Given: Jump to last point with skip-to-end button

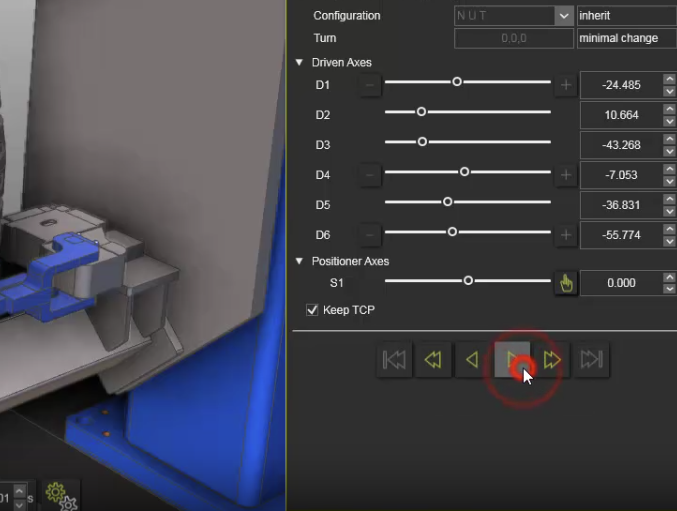Looking at the screenshot, I should pos(591,360).
